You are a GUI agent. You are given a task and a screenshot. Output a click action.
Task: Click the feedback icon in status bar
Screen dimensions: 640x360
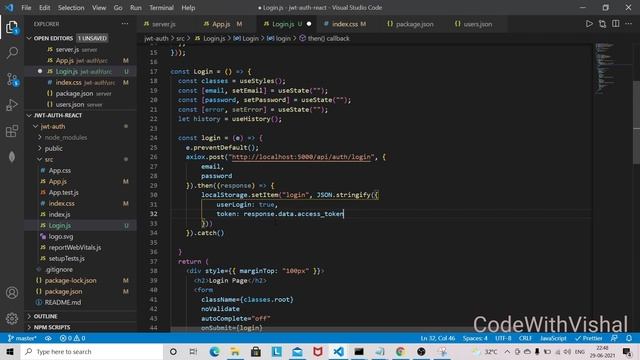614,338
